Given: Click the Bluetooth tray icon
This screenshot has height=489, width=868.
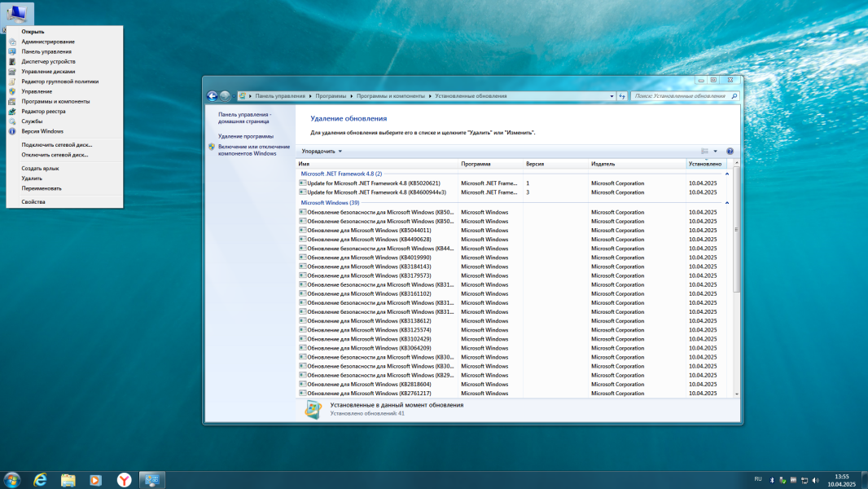Looking at the screenshot, I should (x=772, y=480).
